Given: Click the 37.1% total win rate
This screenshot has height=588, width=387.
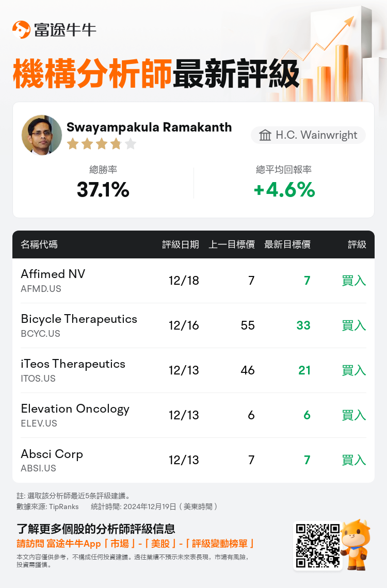Looking at the screenshot, I should point(103,189).
